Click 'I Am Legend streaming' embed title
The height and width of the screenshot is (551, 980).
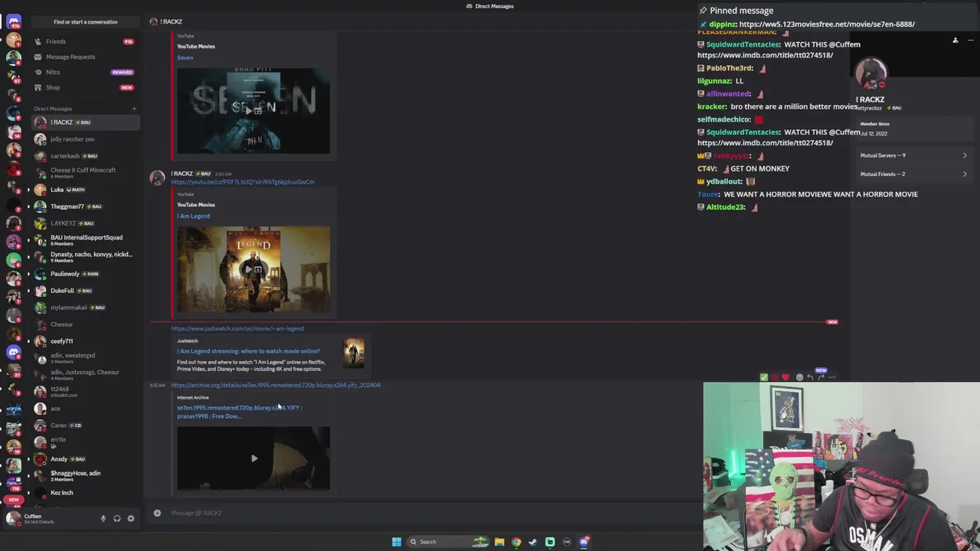point(248,351)
